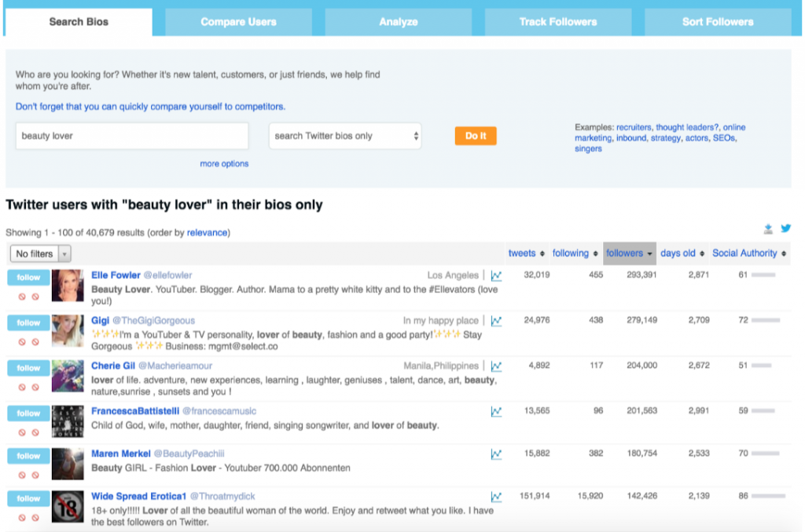Follow Wide Spread Erotica1
The image size is (805, 532).
[28, 498]
